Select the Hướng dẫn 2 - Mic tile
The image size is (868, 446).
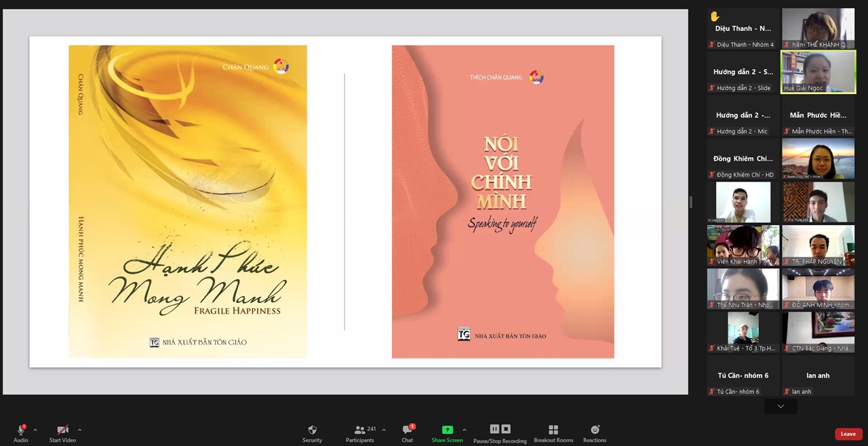(x=744, y=115)
